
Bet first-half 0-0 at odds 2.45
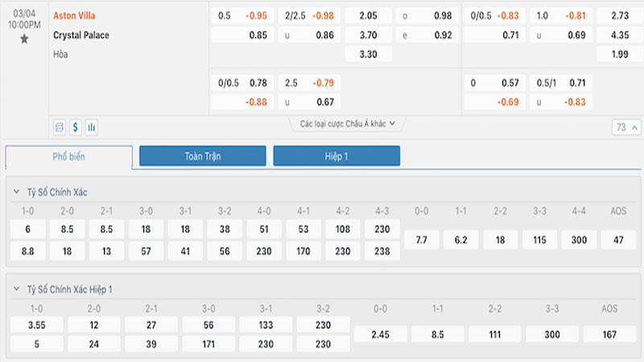pyautogui.click(x=380, y=335)
